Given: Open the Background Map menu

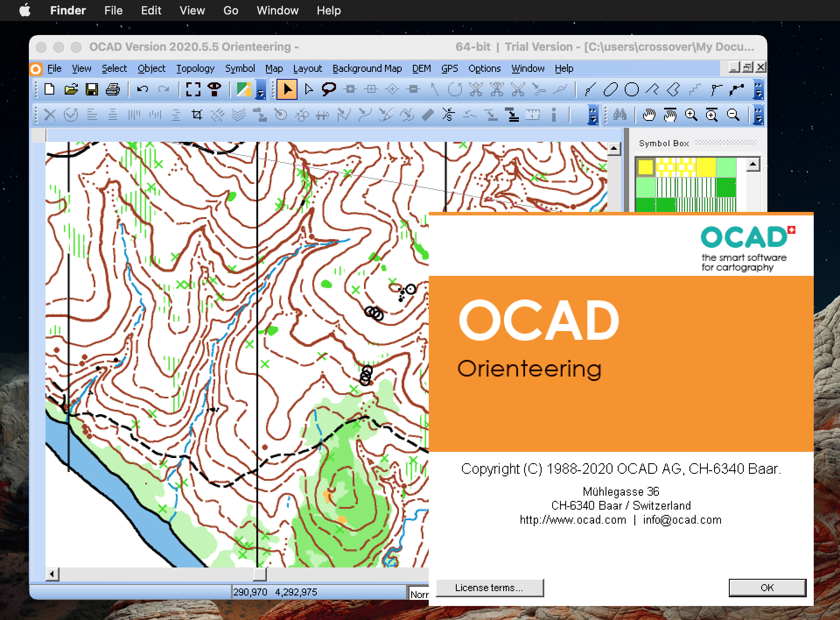Looking at the screenshot, I should point(367,68).
